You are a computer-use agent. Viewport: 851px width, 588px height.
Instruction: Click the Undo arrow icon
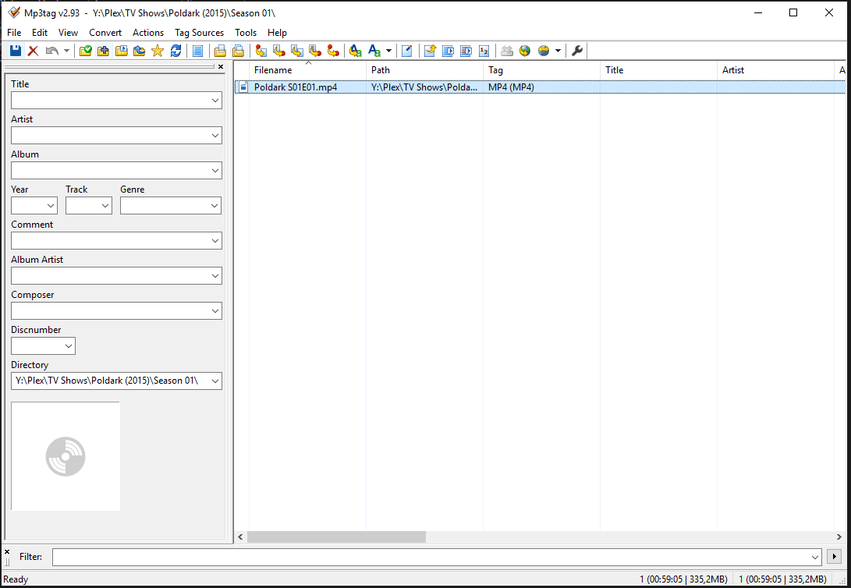(52, 50)
